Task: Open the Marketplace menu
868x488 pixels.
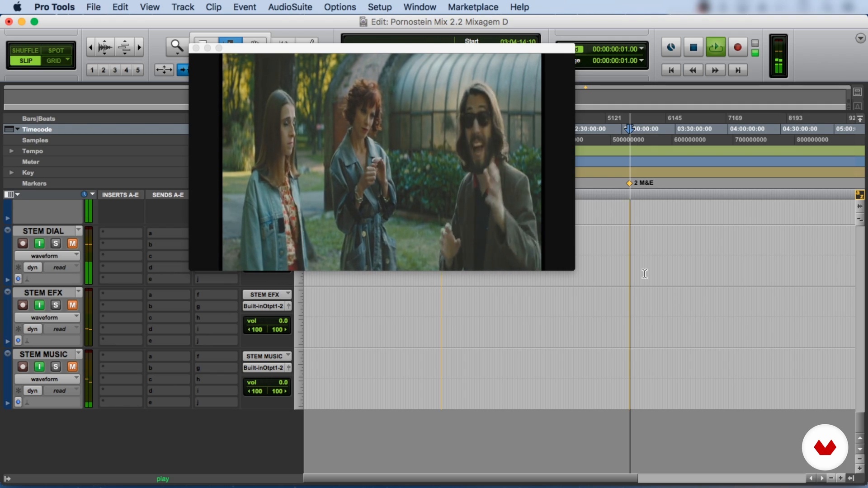Action: click(473, 7)
